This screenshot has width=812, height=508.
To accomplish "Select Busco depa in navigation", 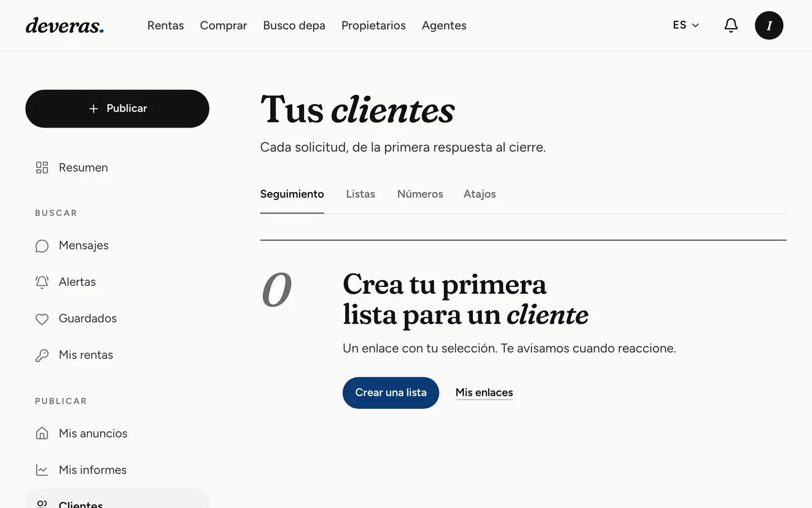I will (294, 25).
